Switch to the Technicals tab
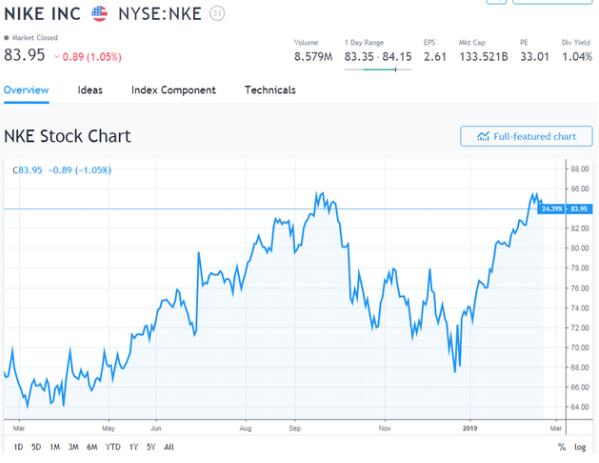 point(270,90)
